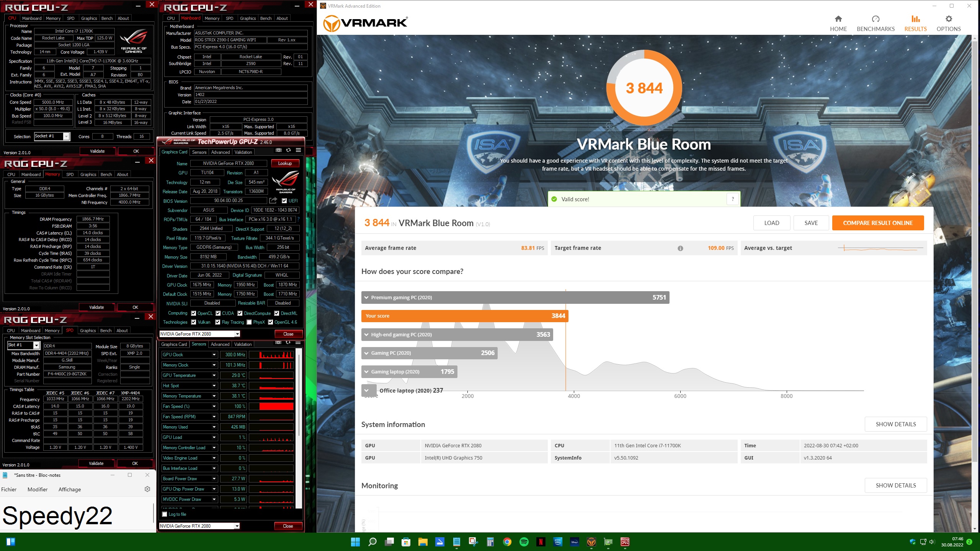Switch to ROG CPU-Z taskbar icon
Screen dimensions: 980x551
pos(625,542)
